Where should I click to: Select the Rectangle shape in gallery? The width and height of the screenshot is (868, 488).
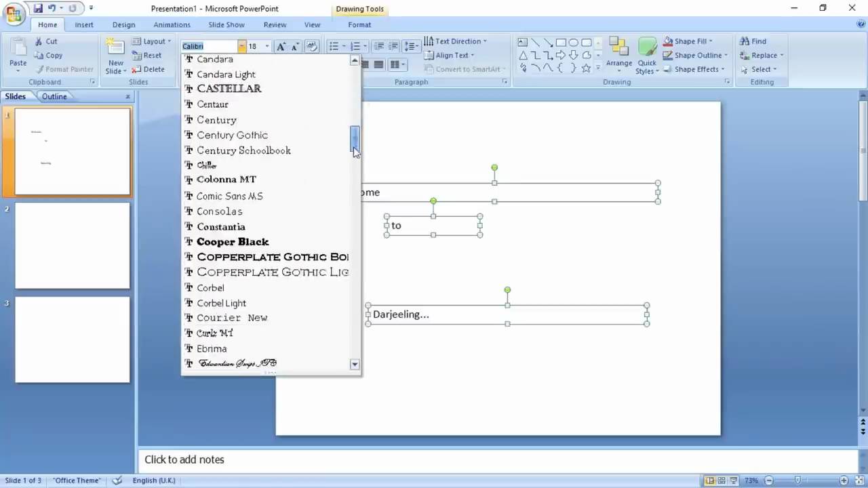(x=561, y=43)
